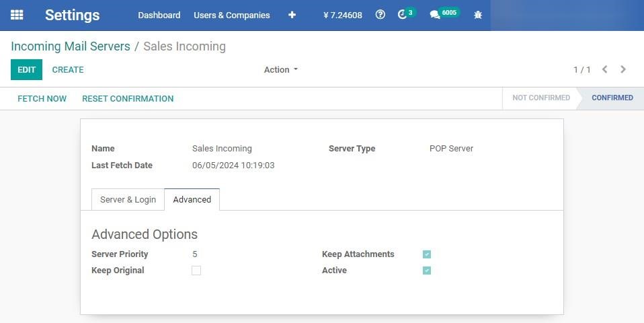The image size is (644, 323).
Task: Toggle the Keep Attachments checkbox
Action: point(427,254)
